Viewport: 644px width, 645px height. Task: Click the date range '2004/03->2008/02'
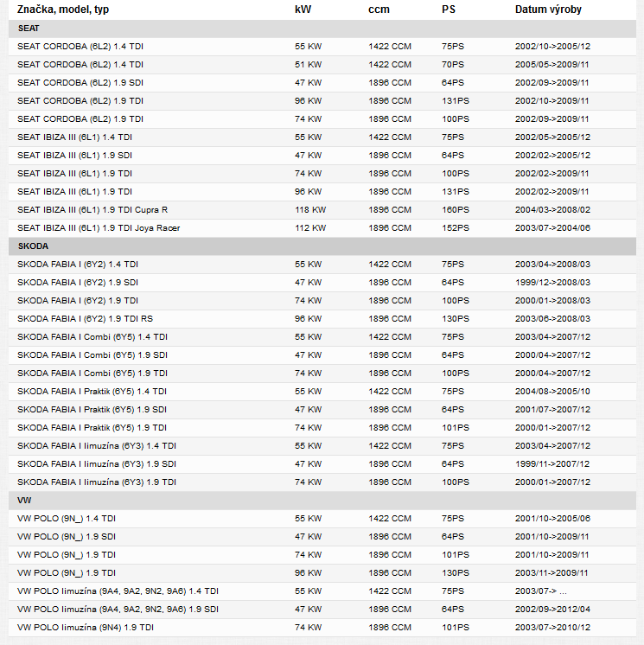point(552,210)
